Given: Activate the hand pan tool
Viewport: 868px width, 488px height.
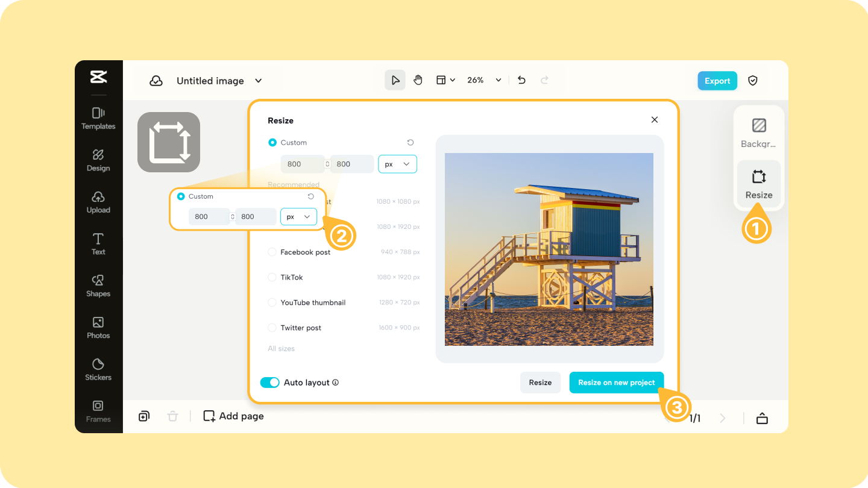Looking at the screenshot, I should click(x=418, y=80).
